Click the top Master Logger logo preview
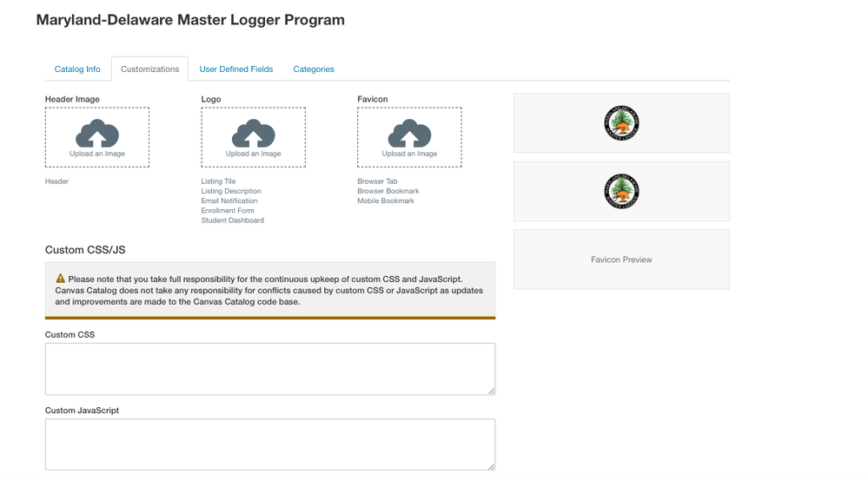Image resolution: width=868 pixels, height=480 pixels. point(621,123)
